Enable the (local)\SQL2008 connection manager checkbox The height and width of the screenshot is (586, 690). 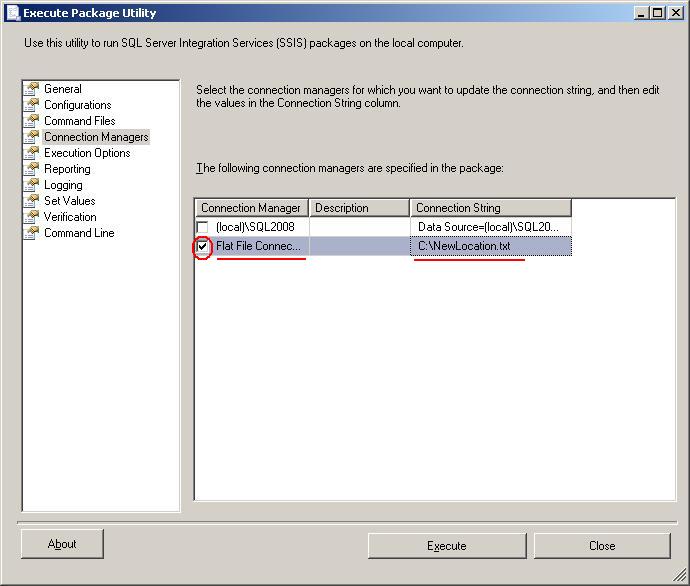[204, 228]
